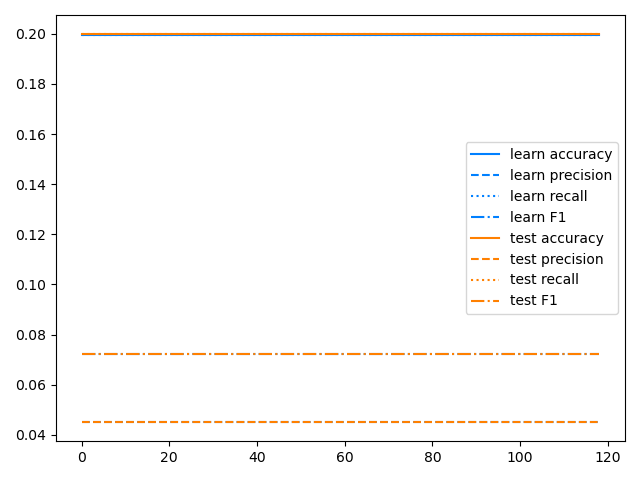Click the 0.08 y-axis tick label
Screen dimensions: 640x480
point(31,335)
